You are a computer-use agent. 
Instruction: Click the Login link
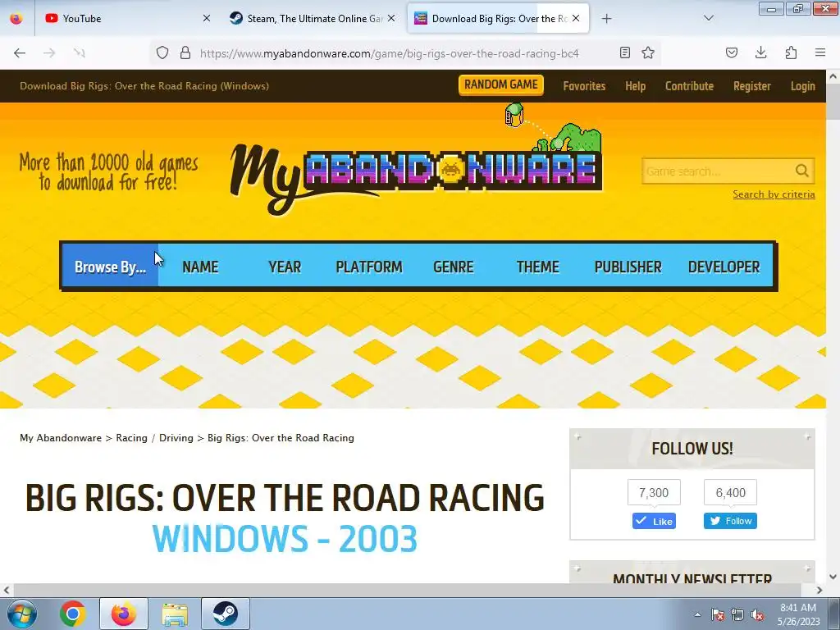point(803,85)
